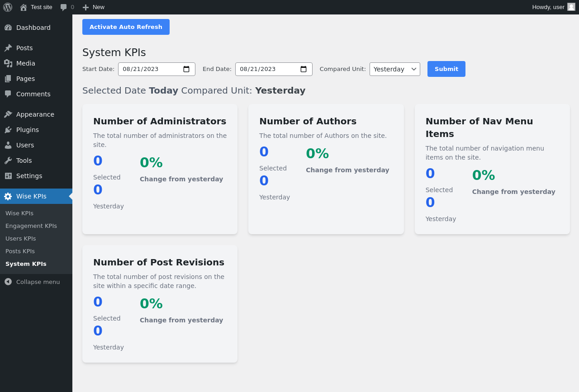Click 0% change in Administrators card
This screenshot has width=579, height=392.
(x=151, y=163)
